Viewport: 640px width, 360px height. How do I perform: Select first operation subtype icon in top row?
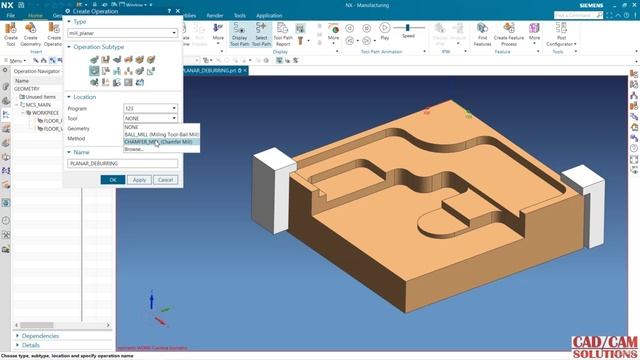coord(94,60)
